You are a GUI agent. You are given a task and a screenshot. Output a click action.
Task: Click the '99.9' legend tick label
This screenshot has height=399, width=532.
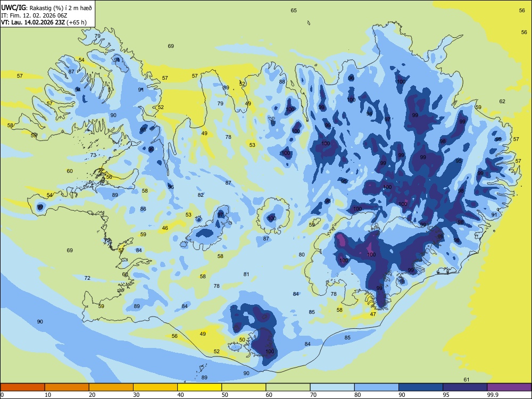492,395
